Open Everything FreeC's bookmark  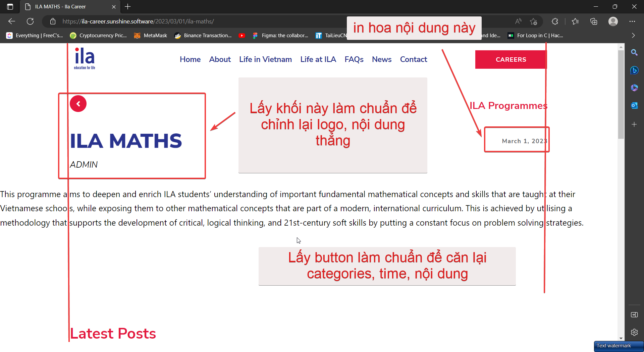pos(35,36)
